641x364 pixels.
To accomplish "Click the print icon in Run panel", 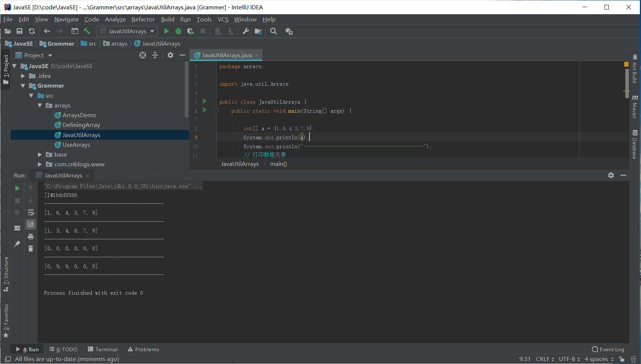I will click(31, 237).
